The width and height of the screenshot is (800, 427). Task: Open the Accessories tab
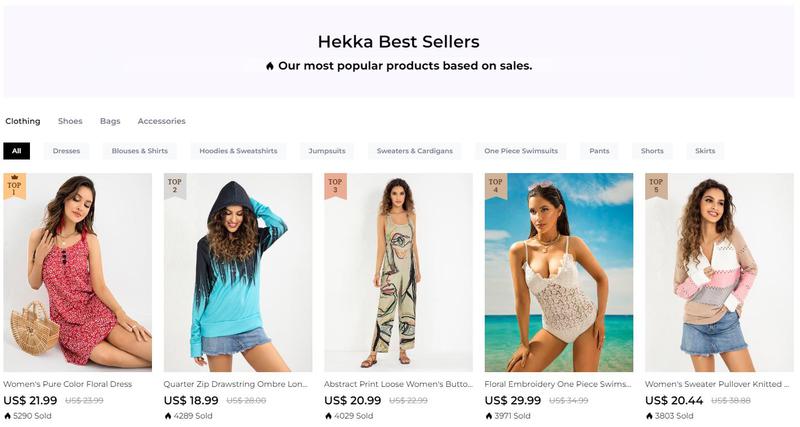coord(161,121)
